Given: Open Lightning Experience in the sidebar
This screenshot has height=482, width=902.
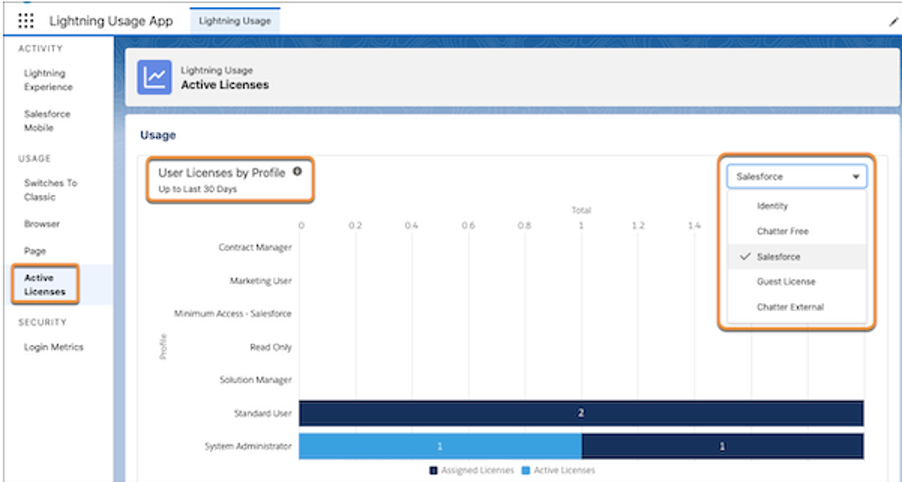Looking at the screenshot, I should tap(48, 80).
